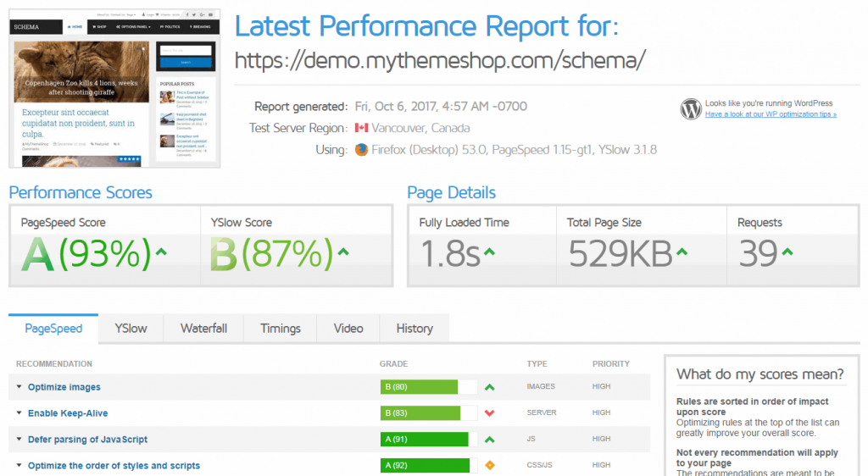Click the Page Details heading
The image size is (868, 476).
point(451,192)
